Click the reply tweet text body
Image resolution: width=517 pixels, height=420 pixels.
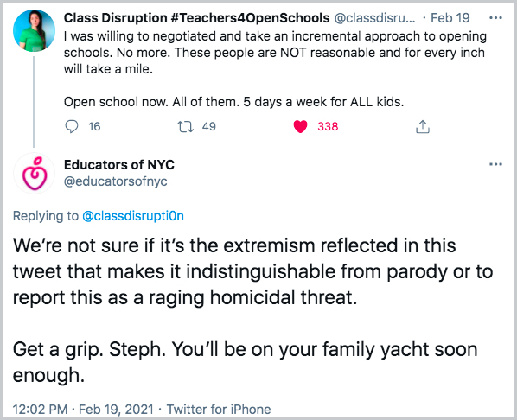click(252, 310)
